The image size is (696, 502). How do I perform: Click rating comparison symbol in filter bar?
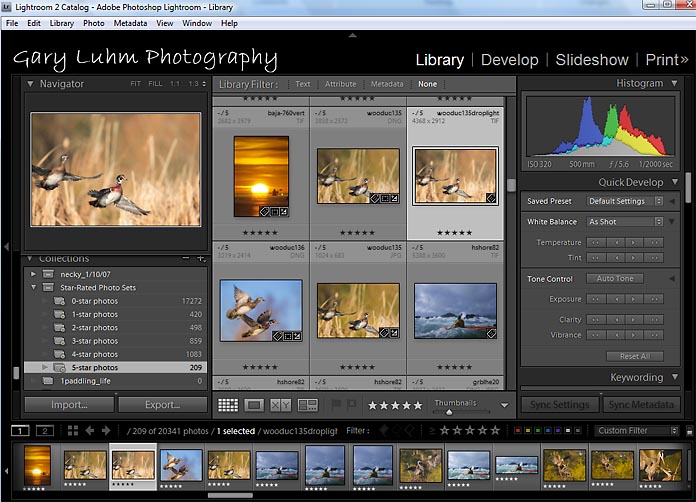tap(431, 431)
